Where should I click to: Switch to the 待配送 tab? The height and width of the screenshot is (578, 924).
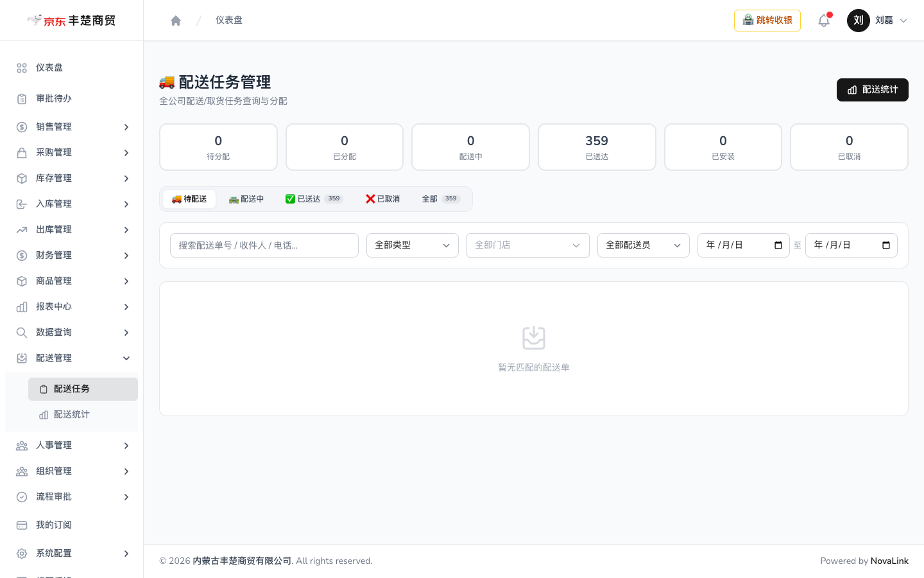click(189, 199)
